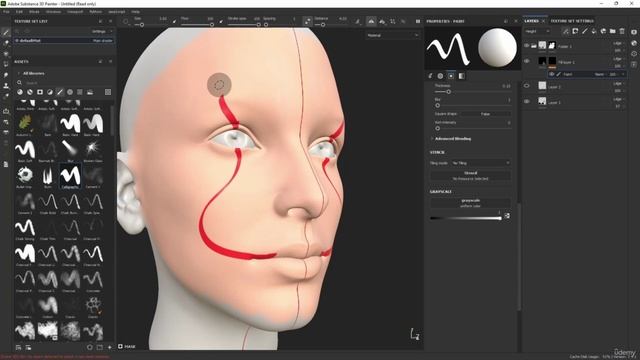640x360 pixels.
Task: Add a new fill layer
Action: [x=594, y=31]
